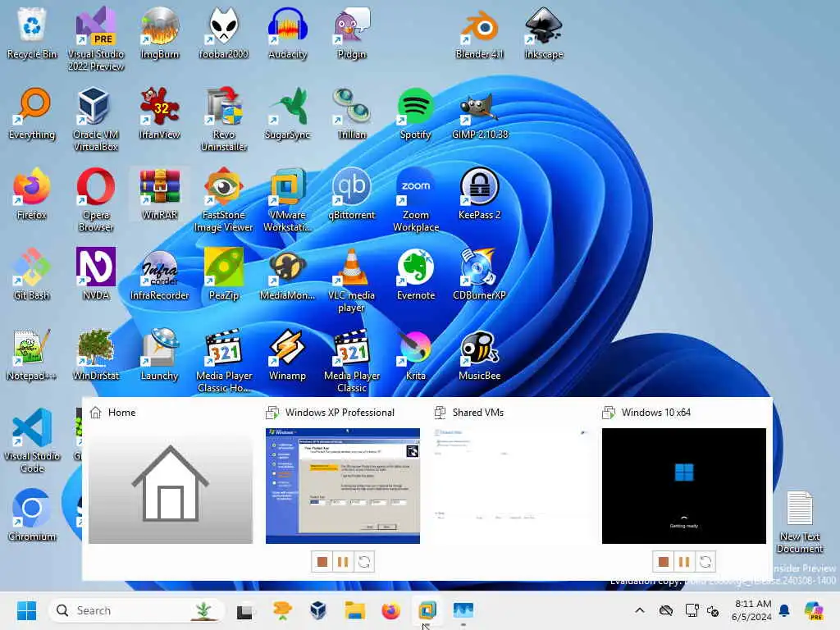840x630 pixels.
Task: Restart the Windows 10 x64 VM
Action: click(705, 561)
